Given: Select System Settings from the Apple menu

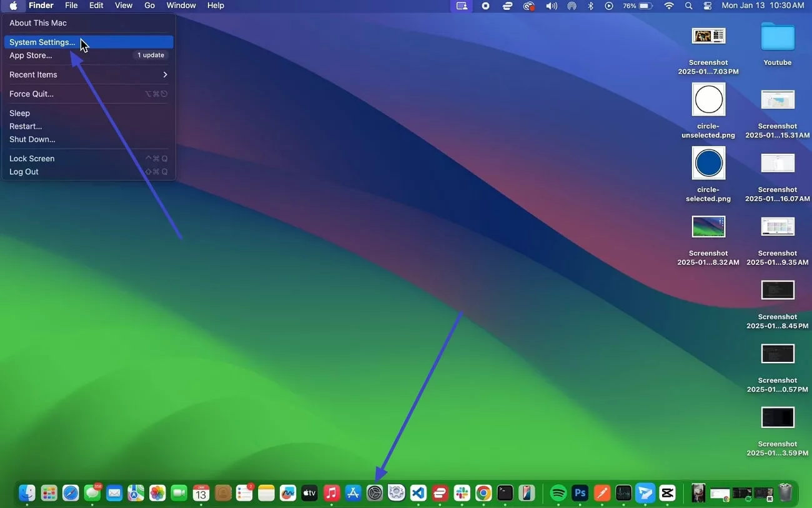Looking at the screenshot, I should 42,42.
